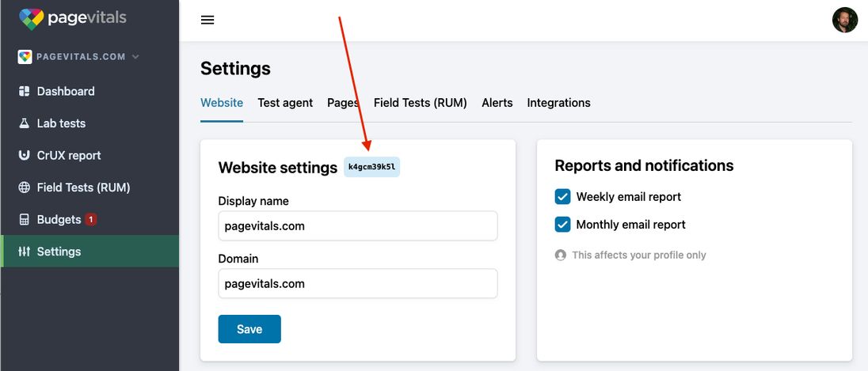Switch to the Alerts tab

click(x=497, y=103)
